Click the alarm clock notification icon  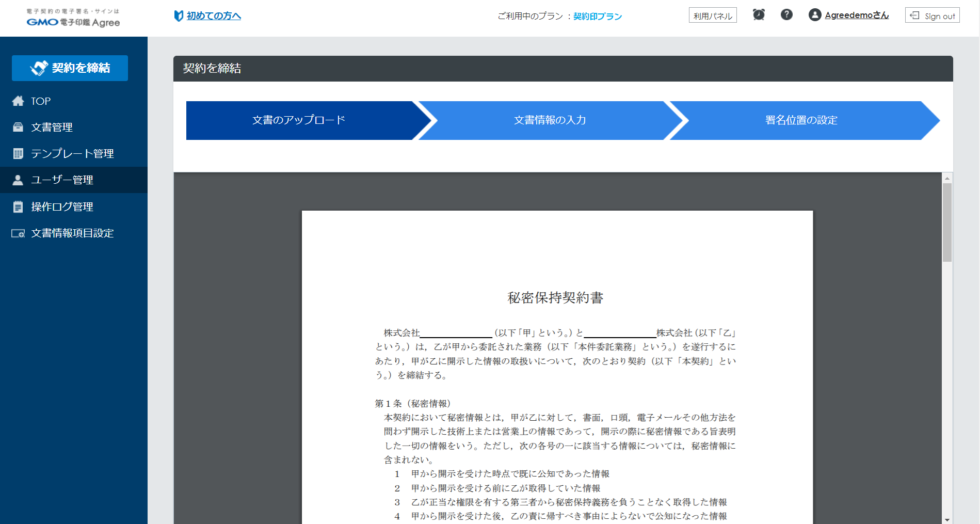[758, 15]
